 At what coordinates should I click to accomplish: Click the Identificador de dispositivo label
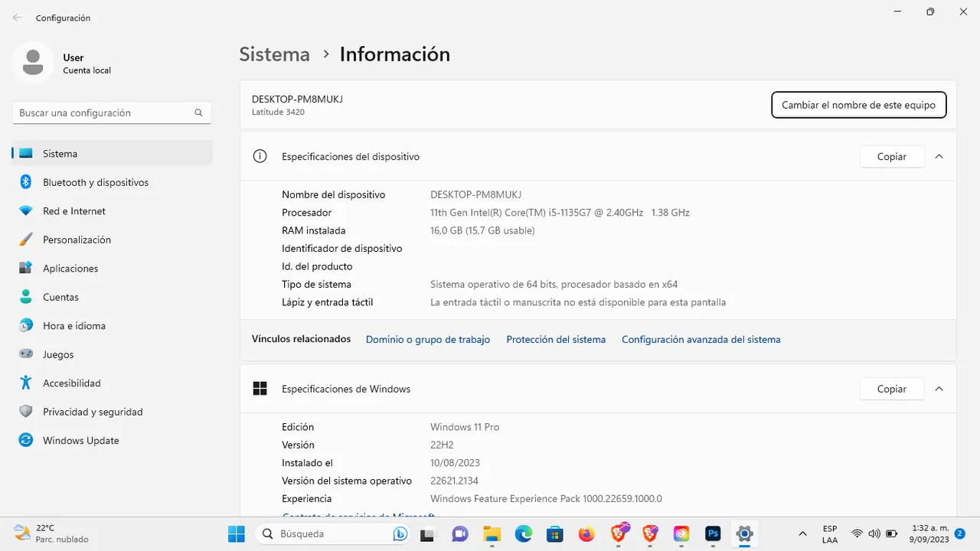click(x=341, y=249)
